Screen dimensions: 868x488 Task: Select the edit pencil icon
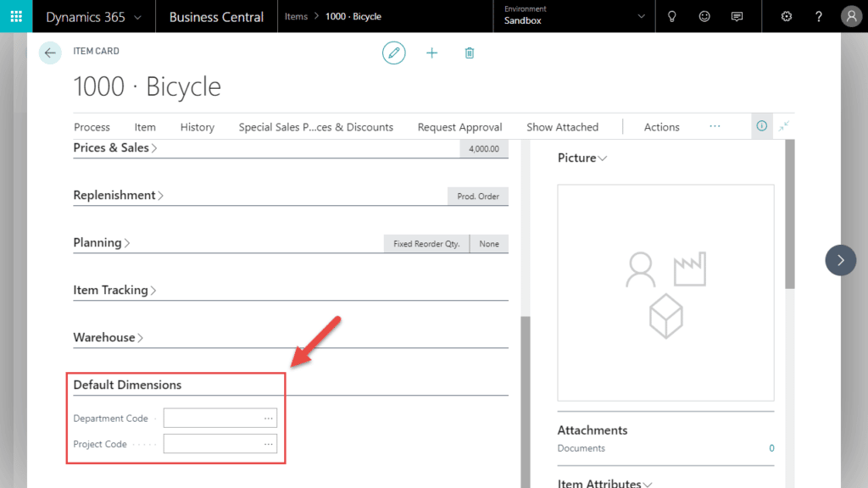(x=393, y=53)
